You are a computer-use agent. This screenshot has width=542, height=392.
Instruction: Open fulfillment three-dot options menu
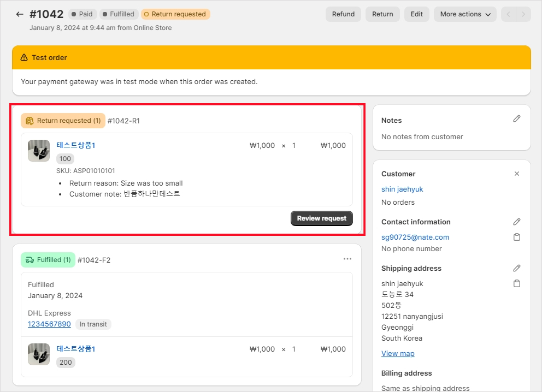coord(347,259)
